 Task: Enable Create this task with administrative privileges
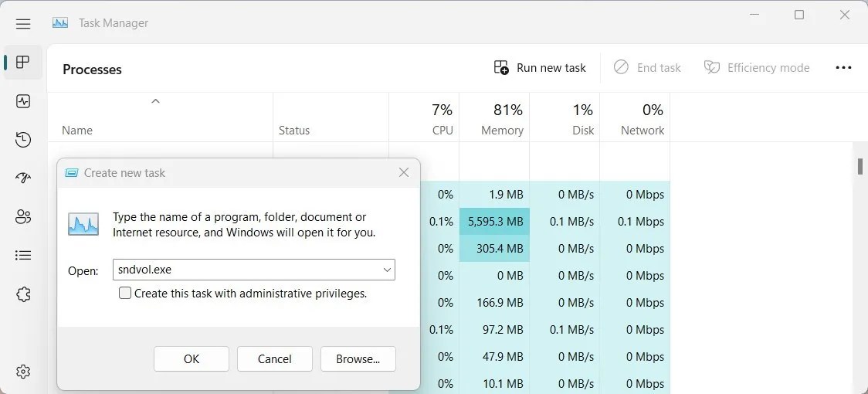click(125, 294)
